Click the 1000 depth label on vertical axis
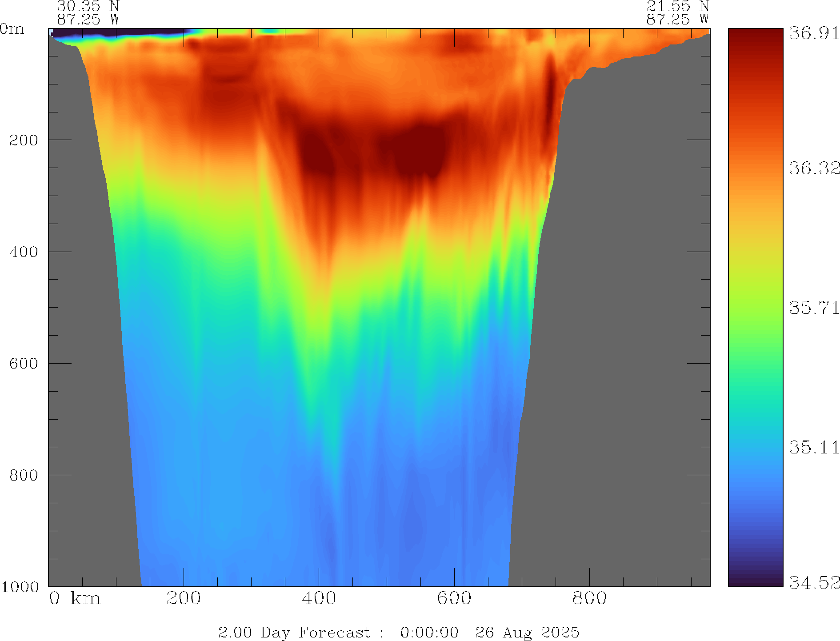The width and height of the screenshot is (840, 641). point(20,587)
